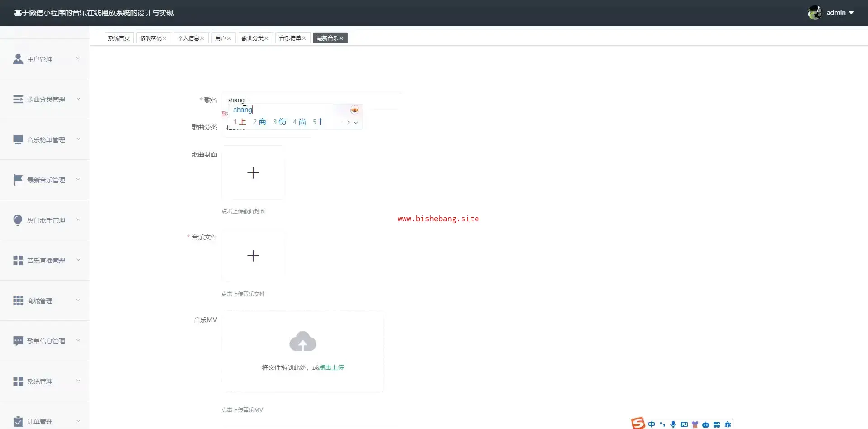Click the last icon on IME toolbar
The width and height of the screenshot is (868, 429).
pos(727,424)
